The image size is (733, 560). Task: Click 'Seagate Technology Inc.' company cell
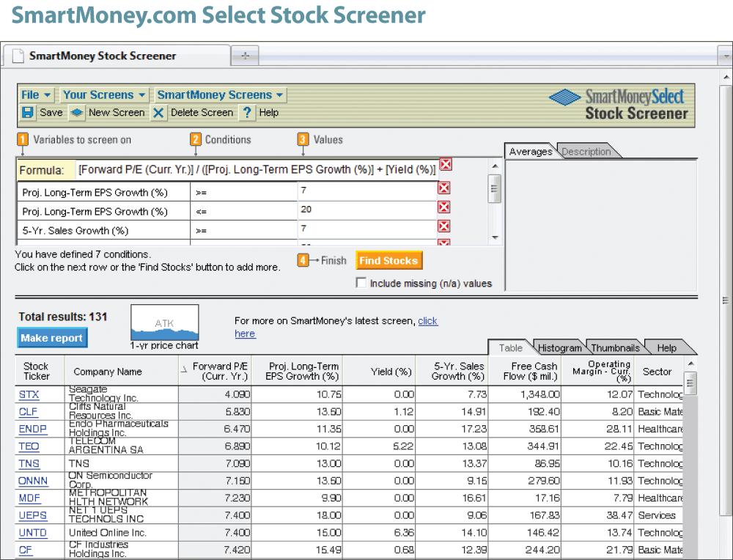121,394
